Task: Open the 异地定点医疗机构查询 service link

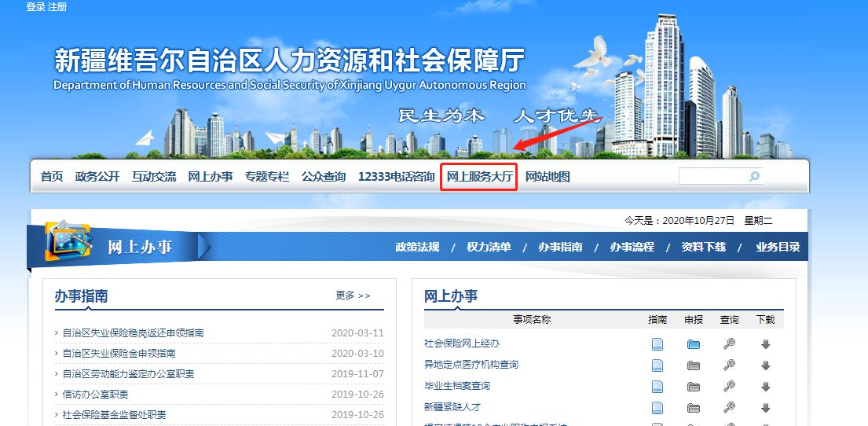Action: tap(471, 365)
